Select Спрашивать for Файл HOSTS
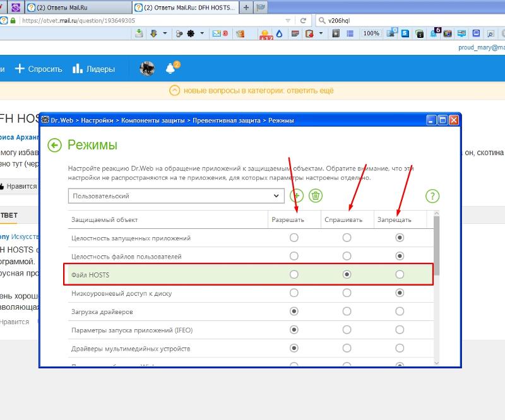Image resolution: width=505 pixels, height=420 pixels. pyautogui.click(x=347, y=274)
